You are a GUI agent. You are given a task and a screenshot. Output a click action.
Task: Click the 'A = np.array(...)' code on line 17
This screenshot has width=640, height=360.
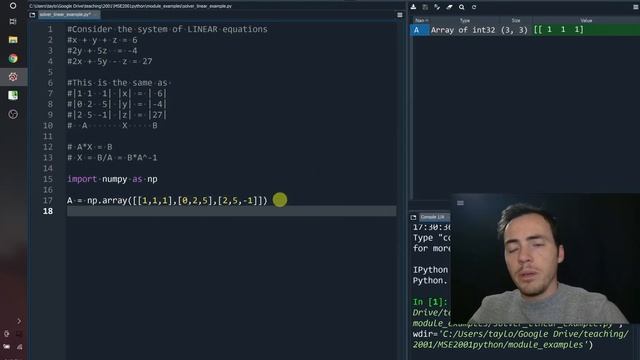(x=167, y=200)
